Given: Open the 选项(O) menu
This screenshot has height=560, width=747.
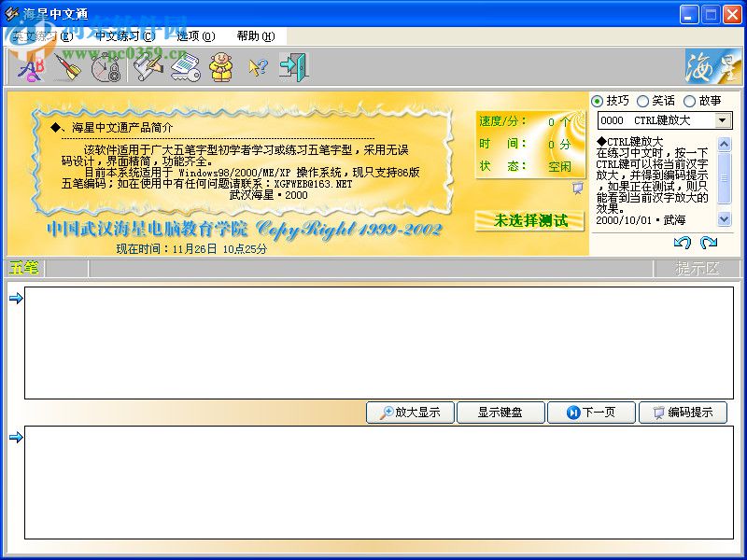Looking at the screenshot, I should click(x=195, y=36).
